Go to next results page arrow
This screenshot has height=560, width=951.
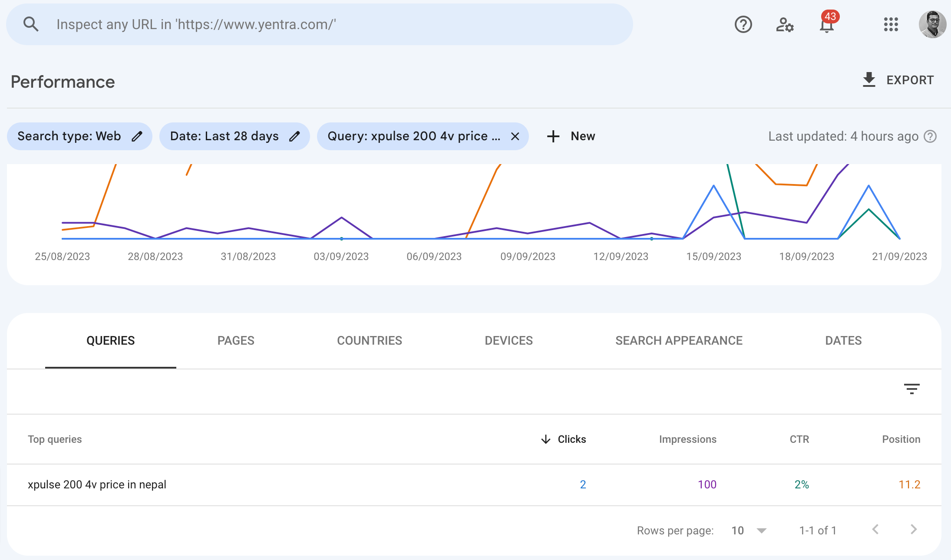point(913,530)
